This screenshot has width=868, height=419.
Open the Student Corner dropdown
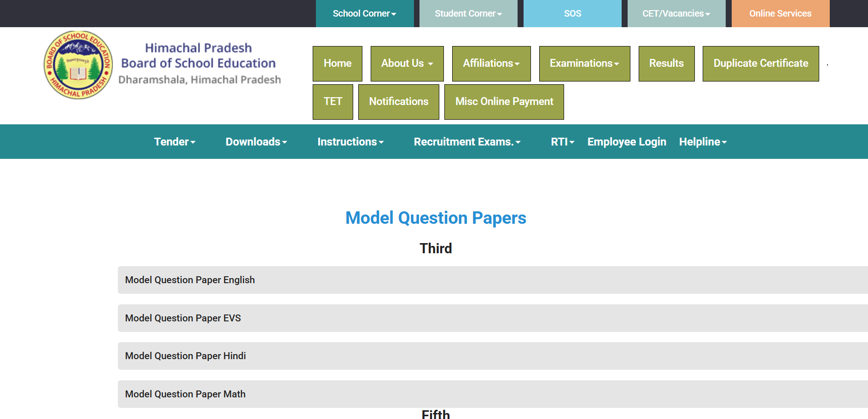468,13
